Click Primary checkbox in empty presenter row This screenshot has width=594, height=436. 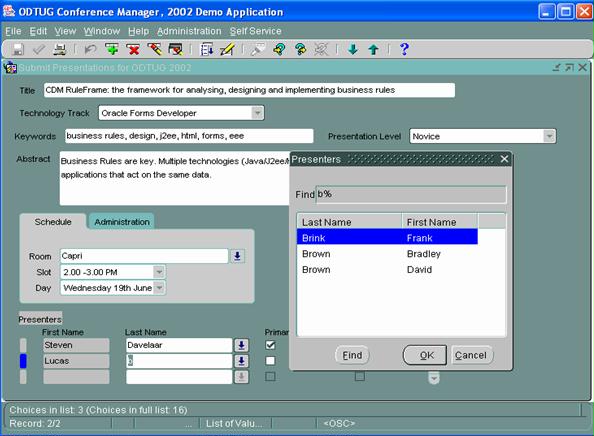270,377
